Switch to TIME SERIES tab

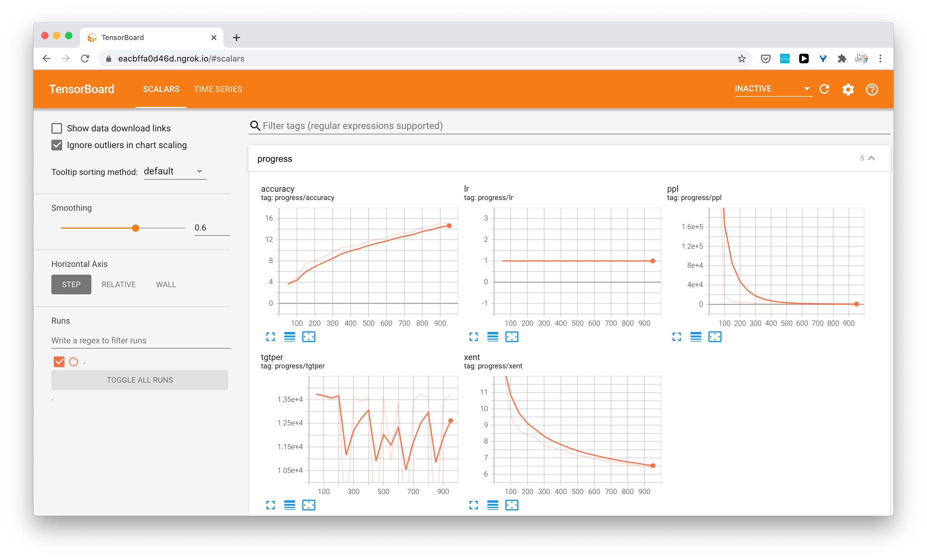coord(218,89)
